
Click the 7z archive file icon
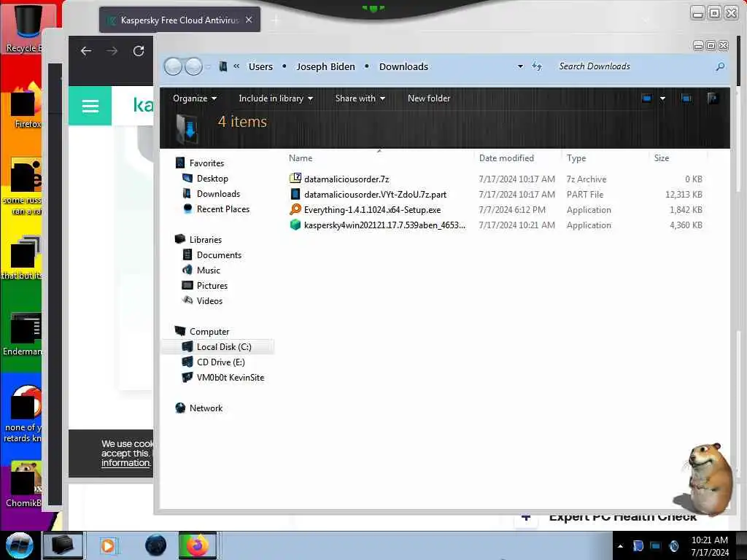295,179
